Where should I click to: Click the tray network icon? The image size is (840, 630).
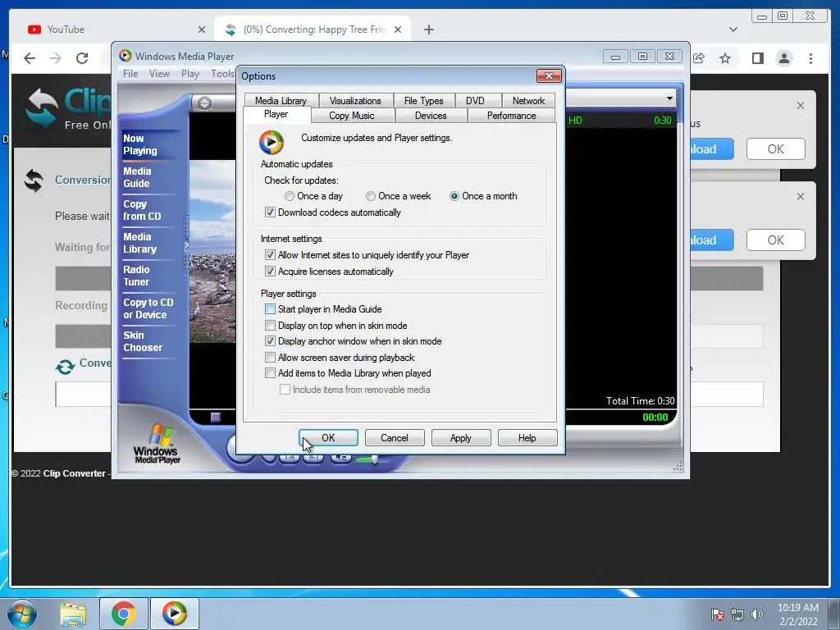737,614
